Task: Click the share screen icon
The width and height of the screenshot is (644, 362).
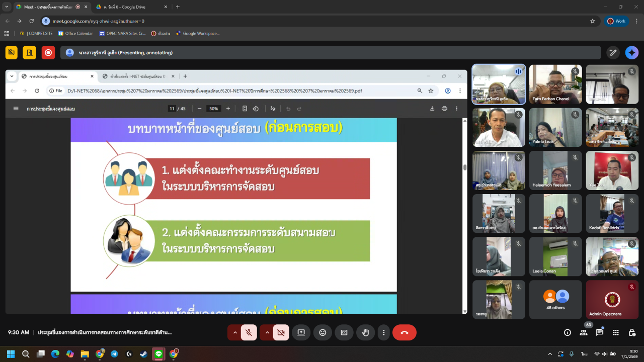Action: [x=301, y=332]
